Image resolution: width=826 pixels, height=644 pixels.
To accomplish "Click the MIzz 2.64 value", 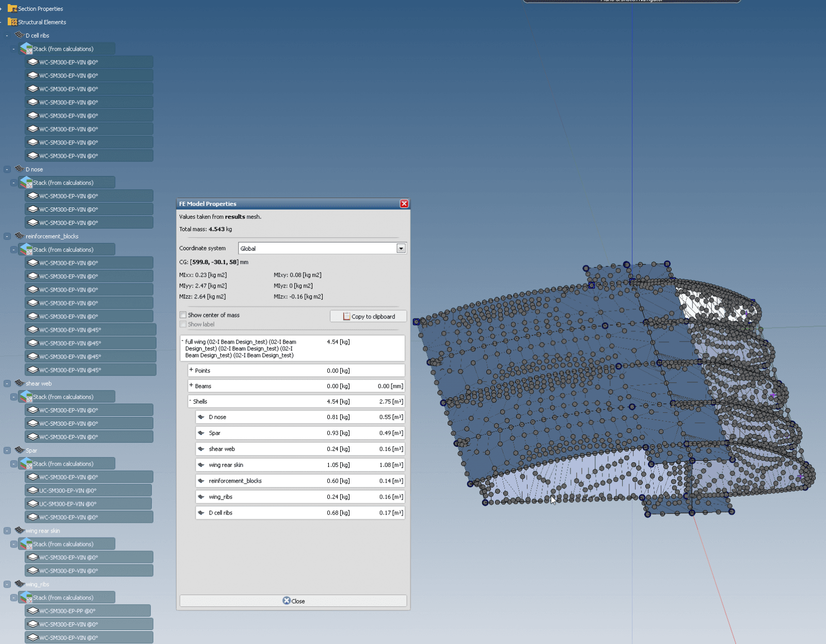I will 202,297.
